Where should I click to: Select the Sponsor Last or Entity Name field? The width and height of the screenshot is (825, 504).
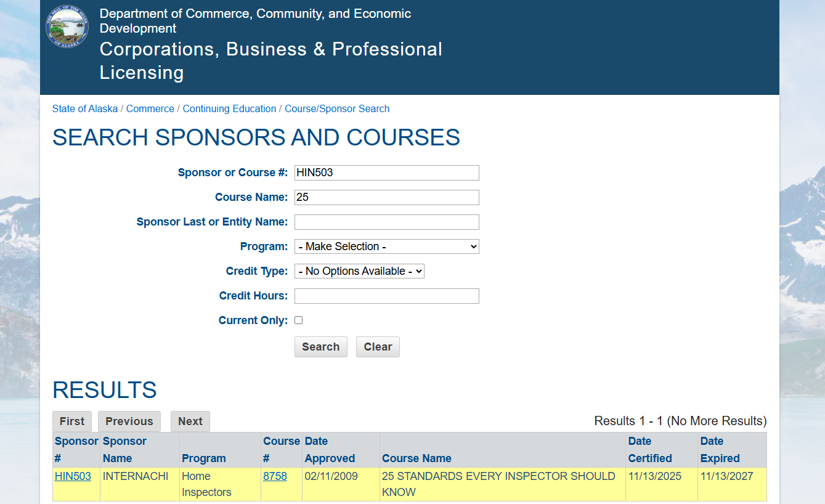coord(386,222)
